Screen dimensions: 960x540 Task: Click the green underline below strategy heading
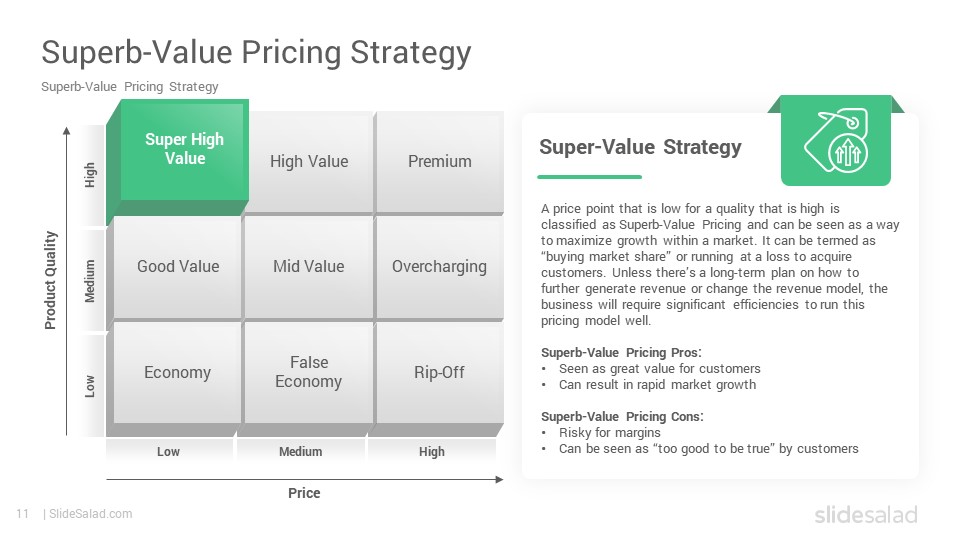click(x=590, y=177)
